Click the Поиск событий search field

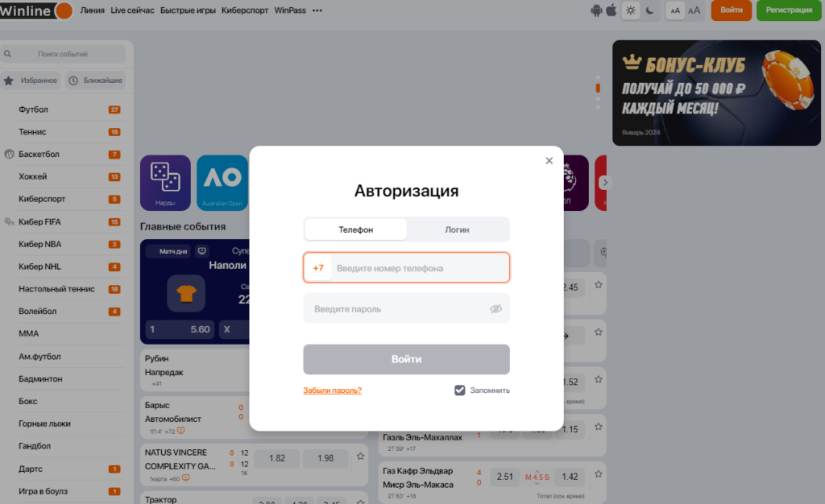coord(63,54)
